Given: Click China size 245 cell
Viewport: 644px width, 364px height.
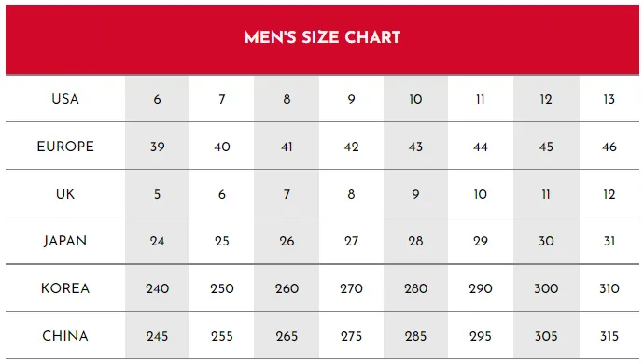Looking at the screenshot, I should 158,336.
